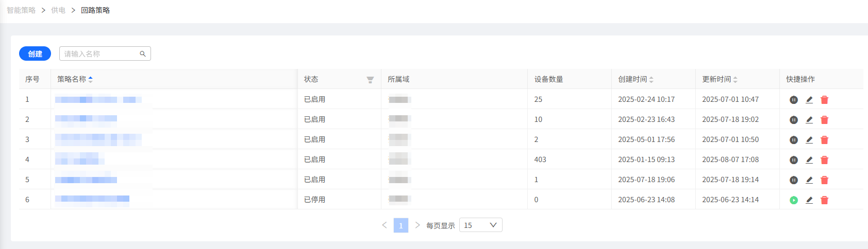The width and height of the screenshot is (868, 249).
Task: Open 供电 breadcrumb
Action: click(x=58, y=10)
